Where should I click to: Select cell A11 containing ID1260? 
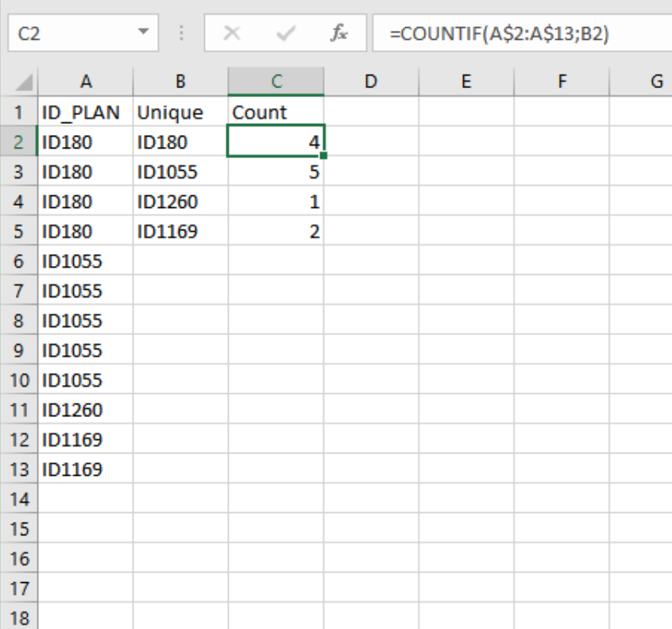pyautogui.click(x=84, y=411)
